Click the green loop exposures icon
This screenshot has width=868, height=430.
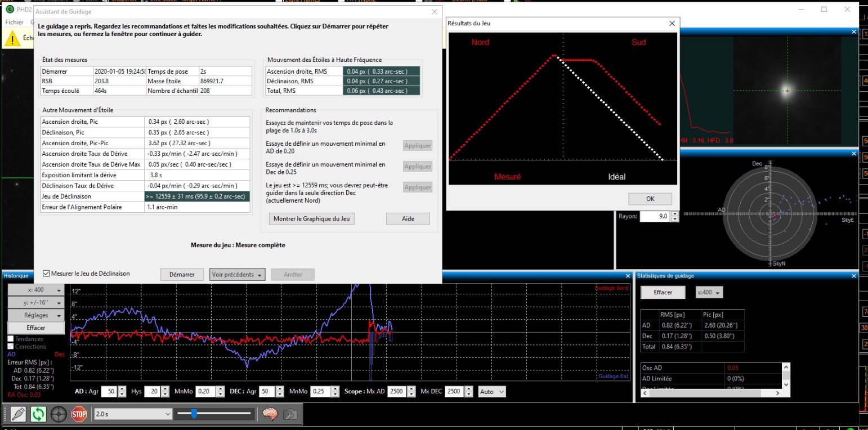(x=38, y=414)
